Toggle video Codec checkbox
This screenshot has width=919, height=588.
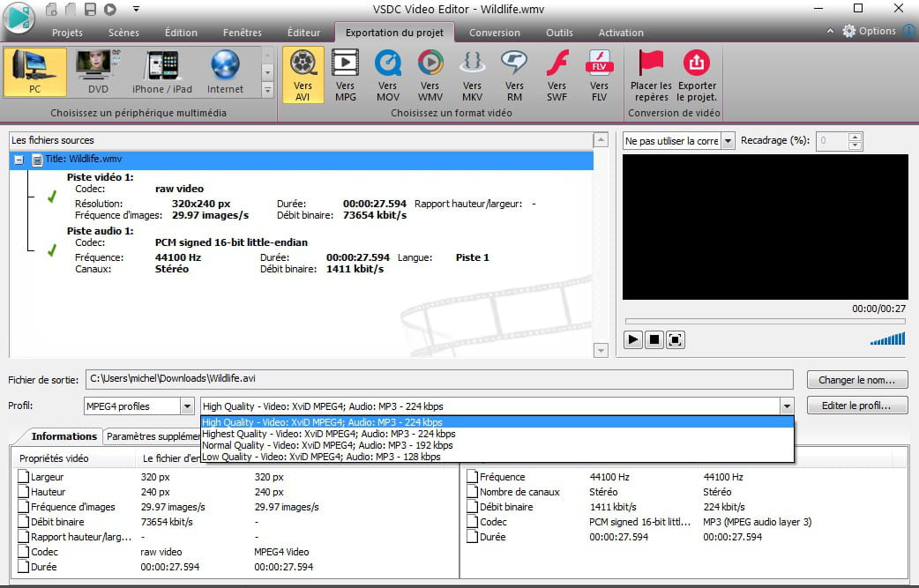click(24, 552)
